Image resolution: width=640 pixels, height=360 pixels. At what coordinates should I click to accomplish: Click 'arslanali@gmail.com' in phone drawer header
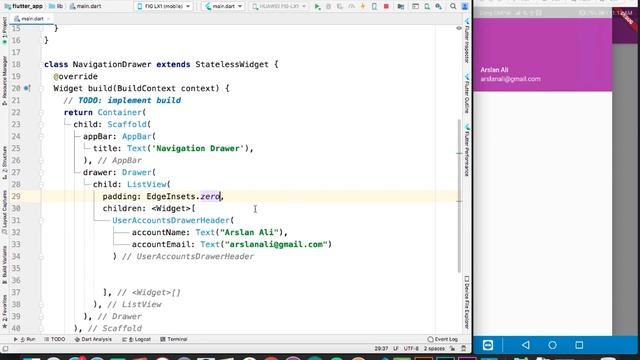coord(510,79)
